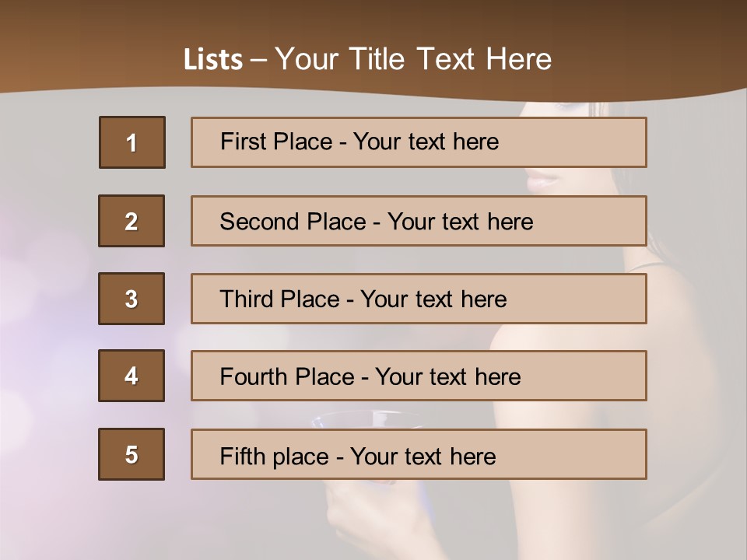Select the Third Place text field
The width and height of the screenshot is (747, 560).
coord(419,299)
